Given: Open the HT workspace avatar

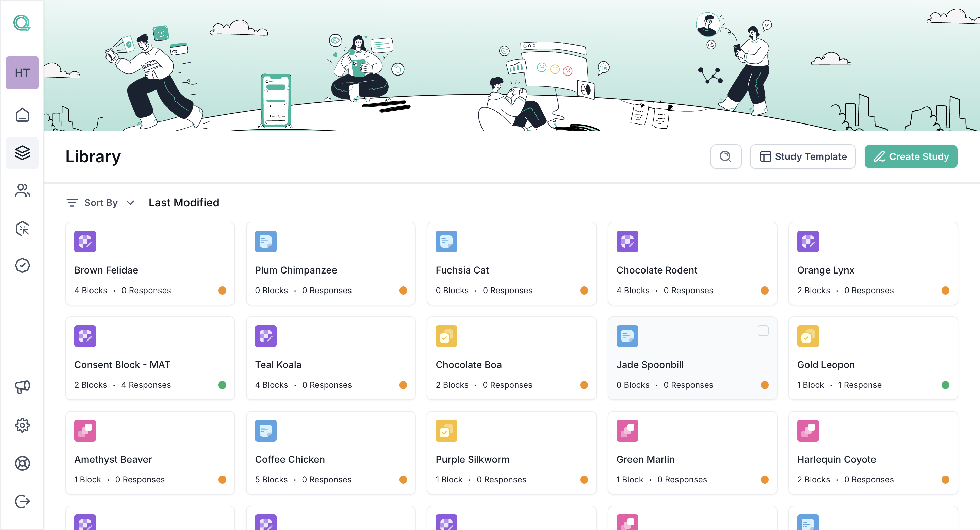Looking at the screenshot, I should [x=22, y=72].
